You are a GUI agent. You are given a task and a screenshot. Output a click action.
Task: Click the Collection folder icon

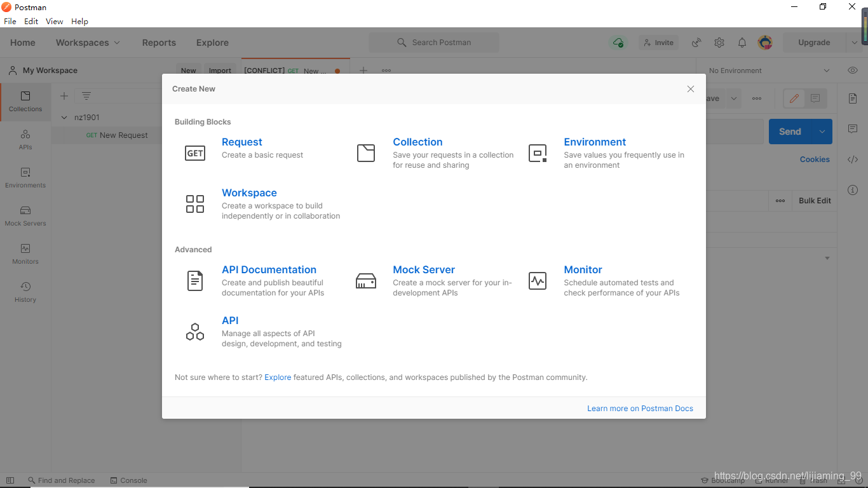(366, 153)
